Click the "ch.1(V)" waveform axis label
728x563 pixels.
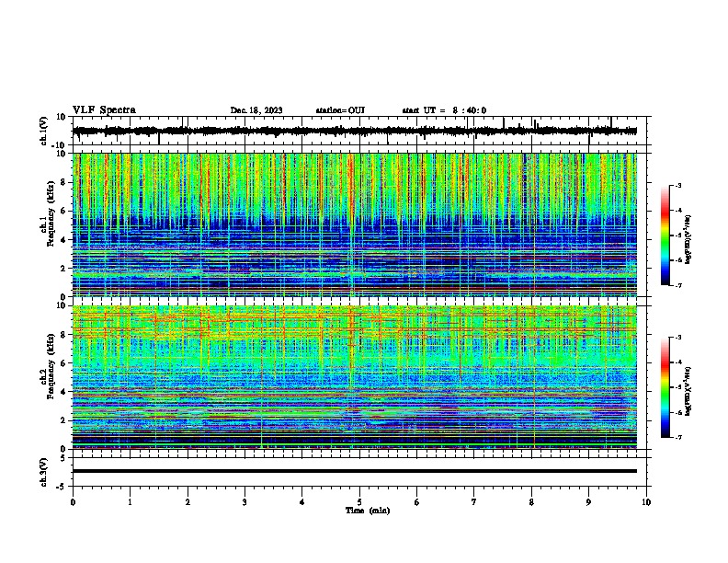[x=44, y=131]
